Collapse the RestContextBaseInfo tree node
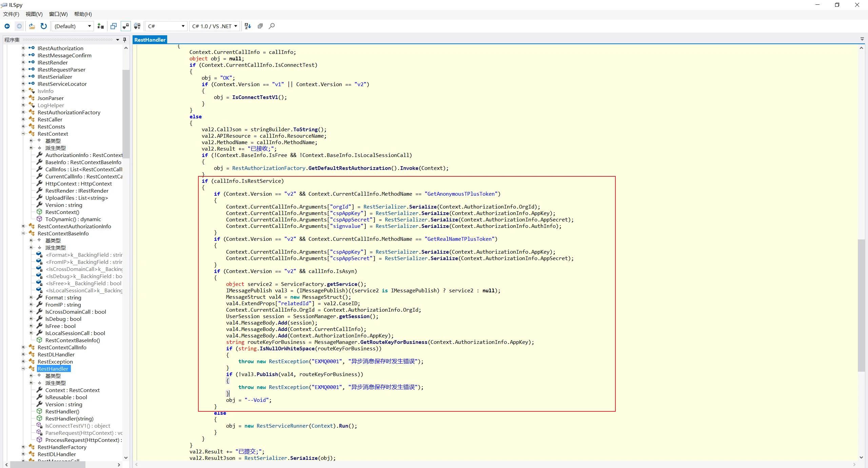Image resolution: width=868 pixels, height=468 pixels. [23, 233]
